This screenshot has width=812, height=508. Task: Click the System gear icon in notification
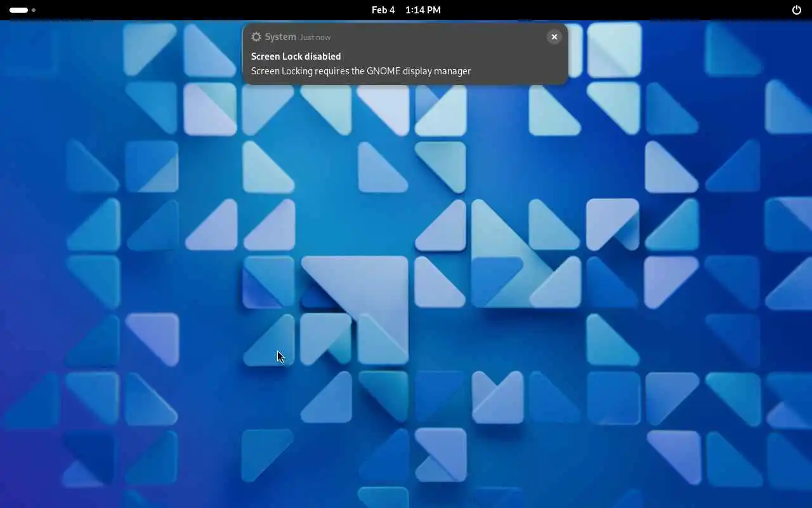[x=256, y=37]
